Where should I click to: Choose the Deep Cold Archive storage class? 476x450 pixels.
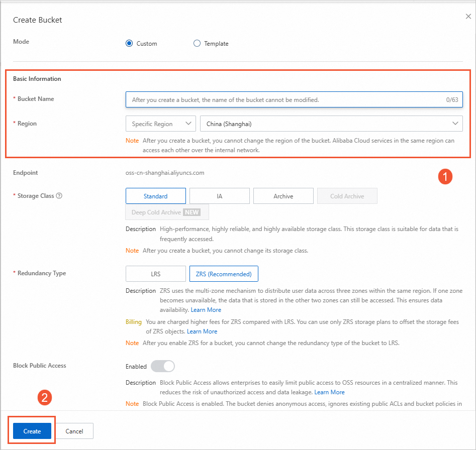coord(167,212)
